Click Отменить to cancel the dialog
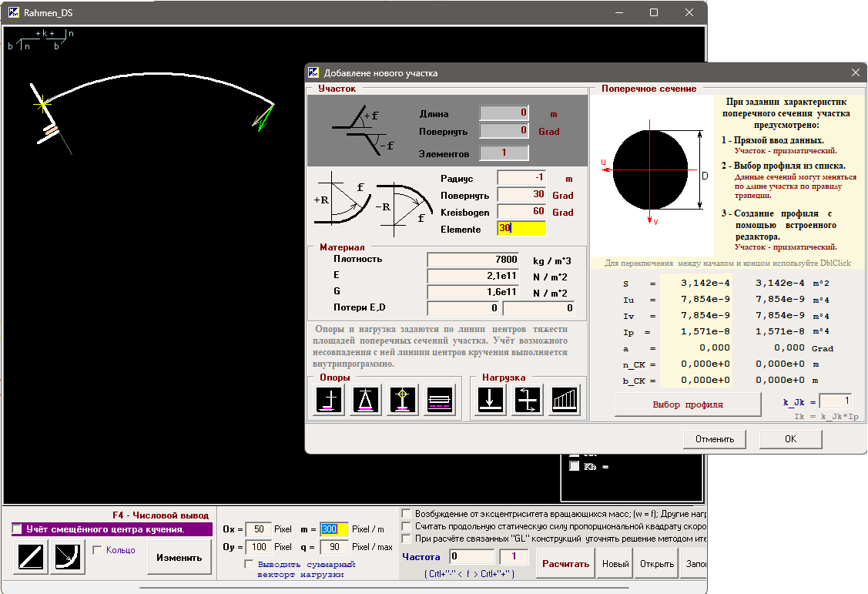The width and height of the screenshot is (868, 594). pos(714,439)
